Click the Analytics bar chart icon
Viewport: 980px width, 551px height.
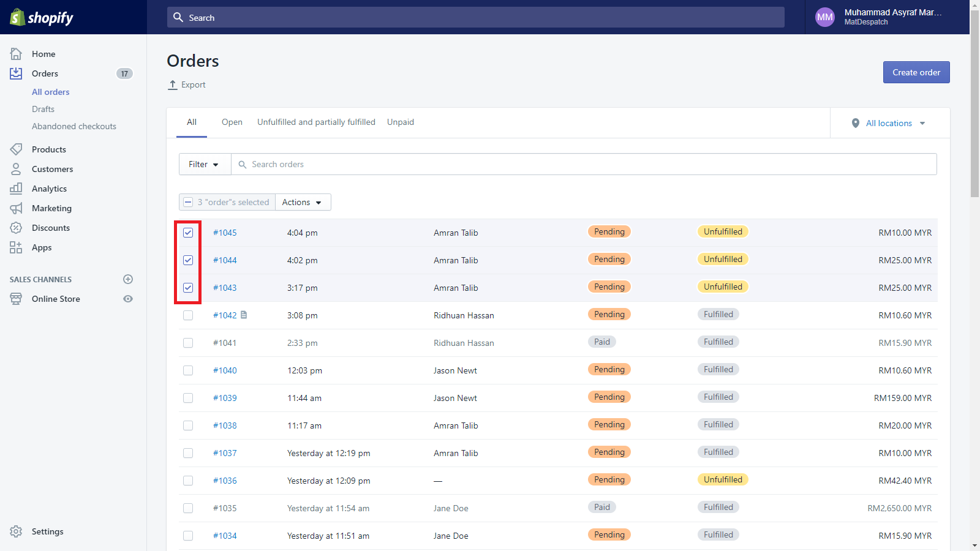pos(16,189)
